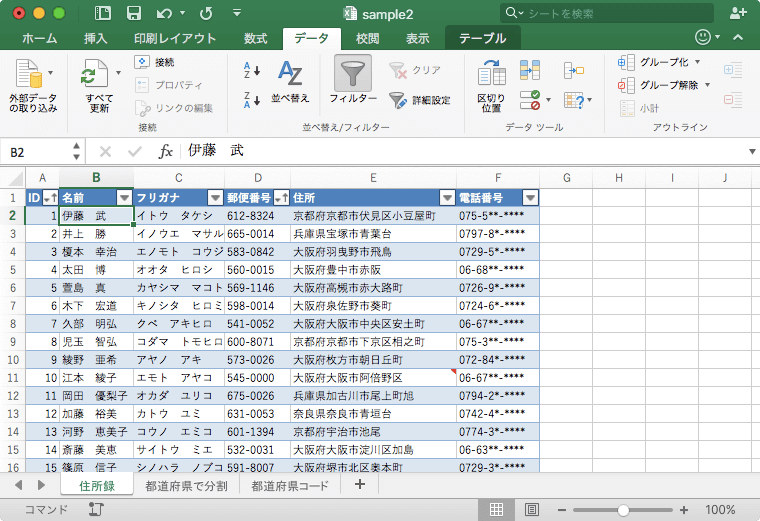Switch to page layout view icon
760x521 pixels.
(x=532, y=509)
